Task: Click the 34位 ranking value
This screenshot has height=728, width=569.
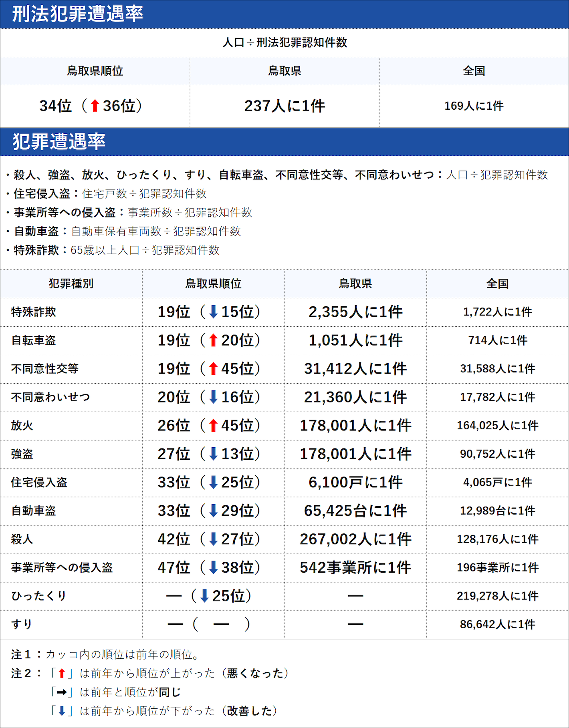Action: 55,106
